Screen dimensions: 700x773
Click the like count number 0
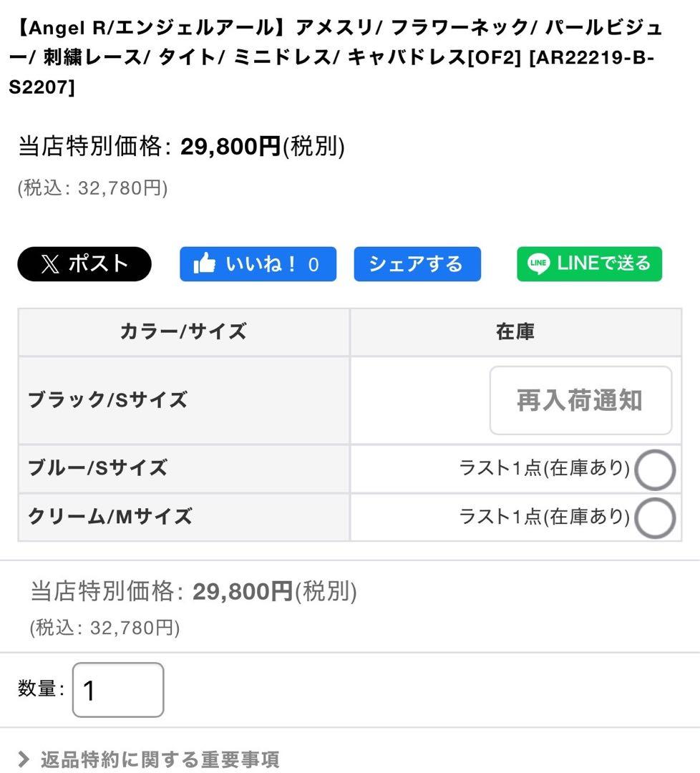coord(313,265)
